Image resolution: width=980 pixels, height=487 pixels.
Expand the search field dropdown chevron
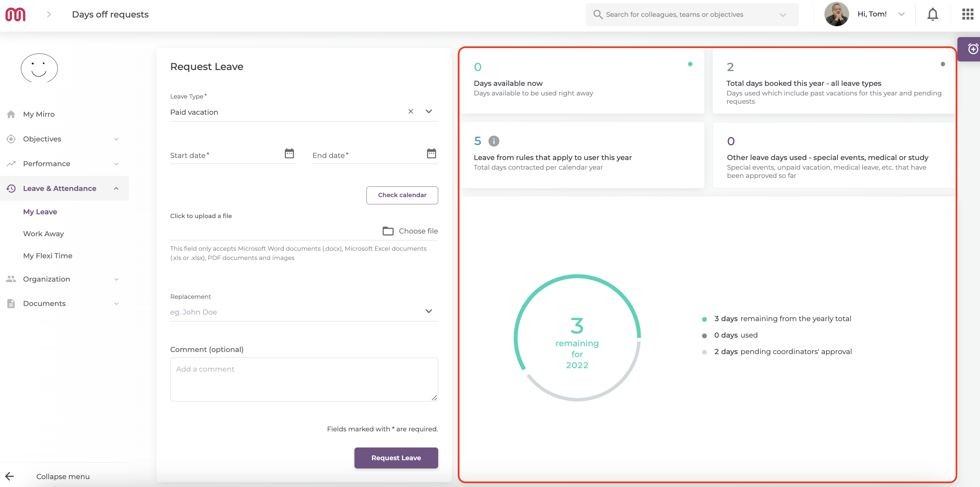[783, 15]
